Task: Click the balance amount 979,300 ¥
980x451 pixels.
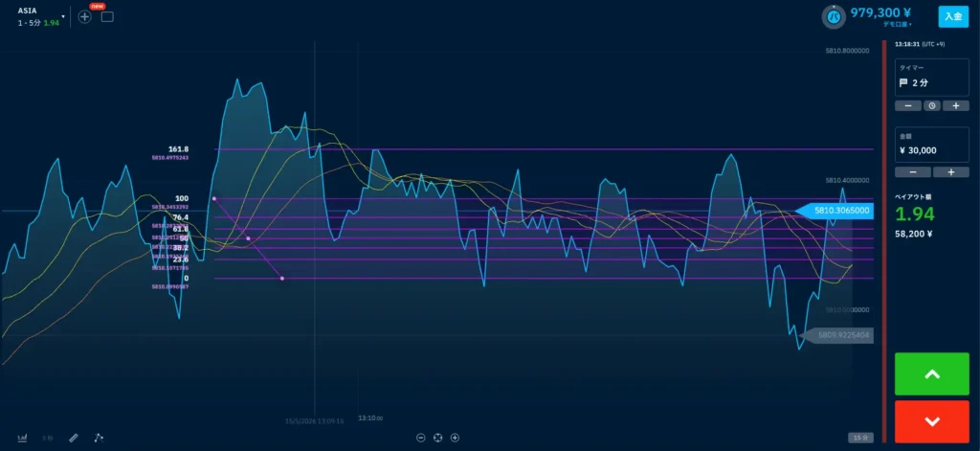Action: 880,12
